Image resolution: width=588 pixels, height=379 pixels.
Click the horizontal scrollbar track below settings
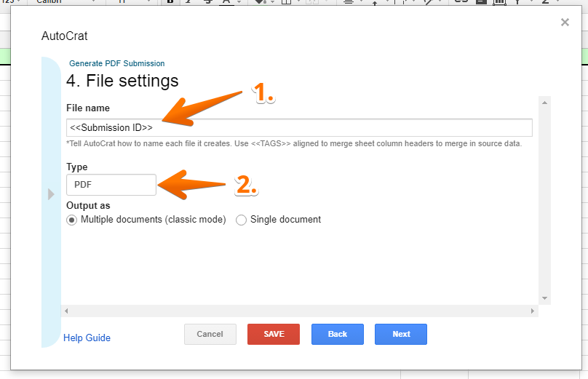pyautogui.click(x=298, y=311)
